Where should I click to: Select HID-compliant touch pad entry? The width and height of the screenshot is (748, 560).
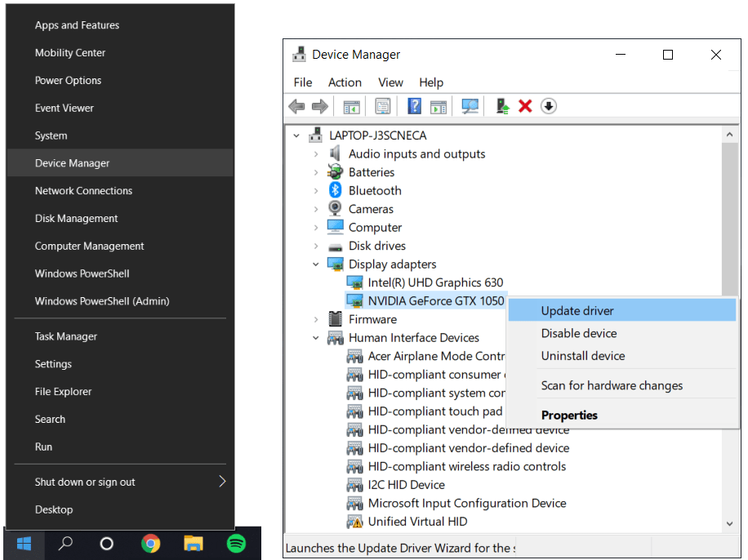435,411
